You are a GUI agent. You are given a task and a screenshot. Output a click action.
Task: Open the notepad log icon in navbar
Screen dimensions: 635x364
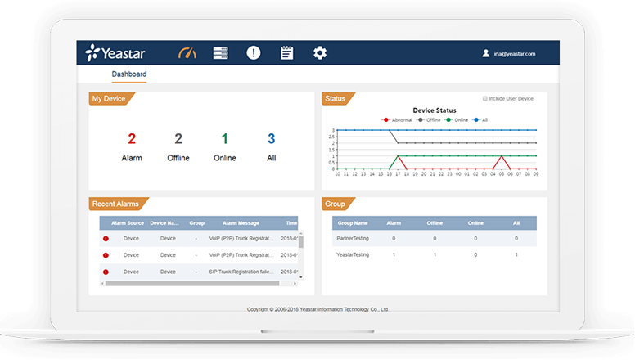(286, 53)
